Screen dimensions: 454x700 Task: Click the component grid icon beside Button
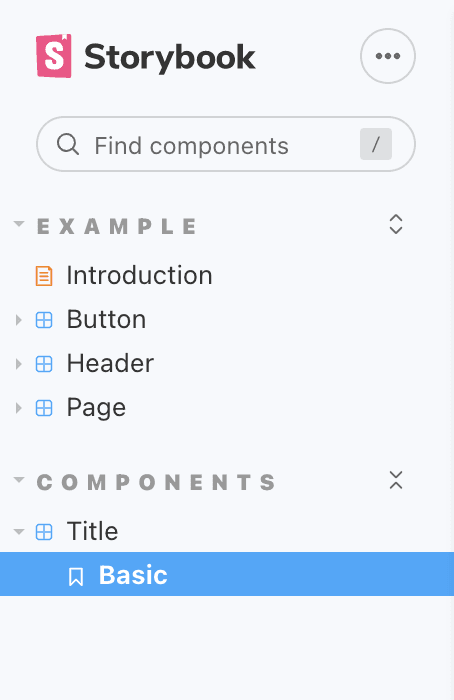click(44, 320)
